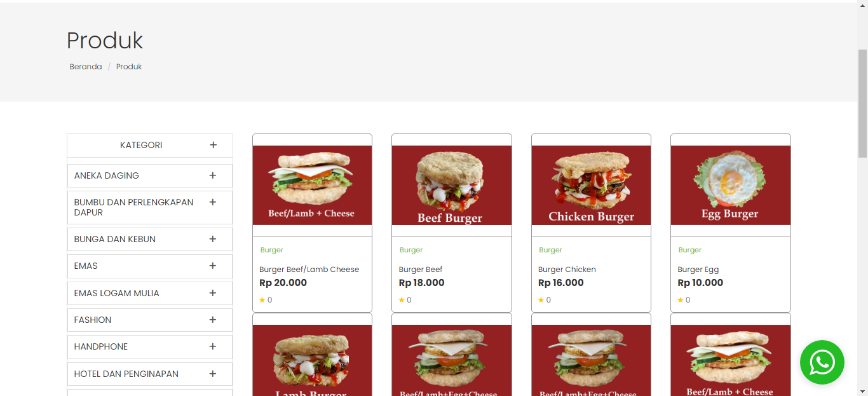Click the star icon under Burger Chicken
Screen dimensions: 868x396
541,300
